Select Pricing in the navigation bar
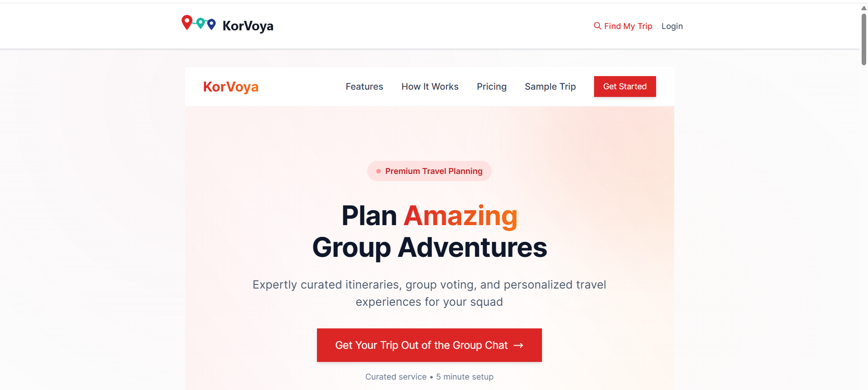 (x=491, y=87)
